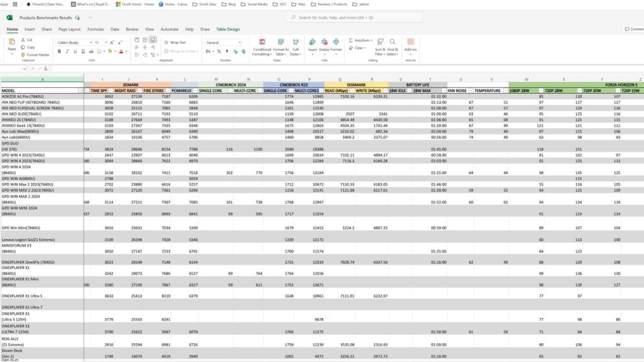Increase font size with the larger A icon

(112, 42)
